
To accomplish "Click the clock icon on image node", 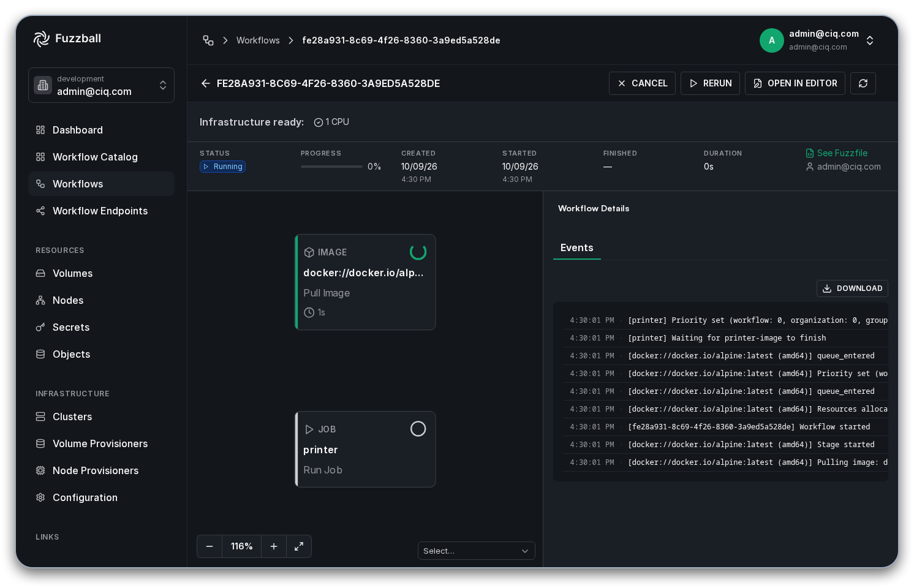I will tap(309, 312).
